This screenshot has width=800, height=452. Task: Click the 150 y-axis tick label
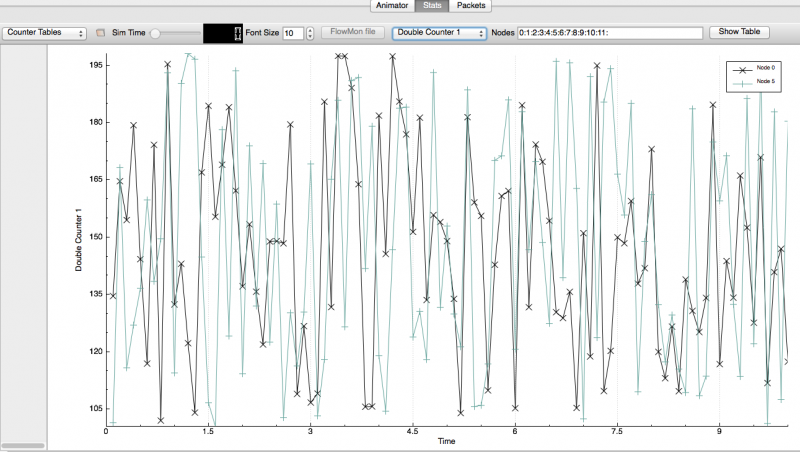[96, 237]
